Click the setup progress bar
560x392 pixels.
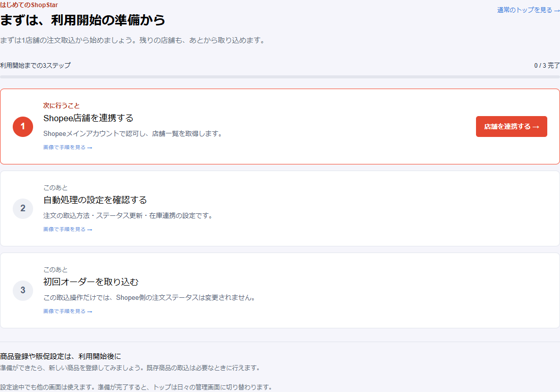point(279,77)
